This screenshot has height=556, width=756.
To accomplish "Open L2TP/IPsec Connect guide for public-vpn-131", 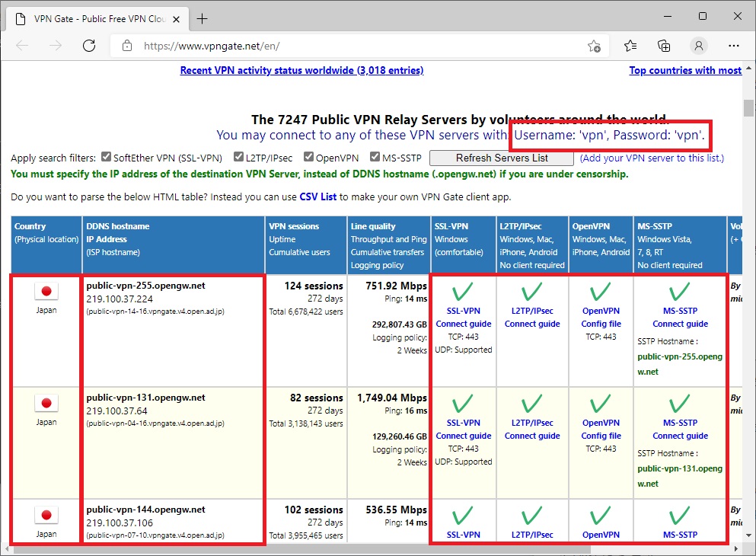I will coord(532,436).
